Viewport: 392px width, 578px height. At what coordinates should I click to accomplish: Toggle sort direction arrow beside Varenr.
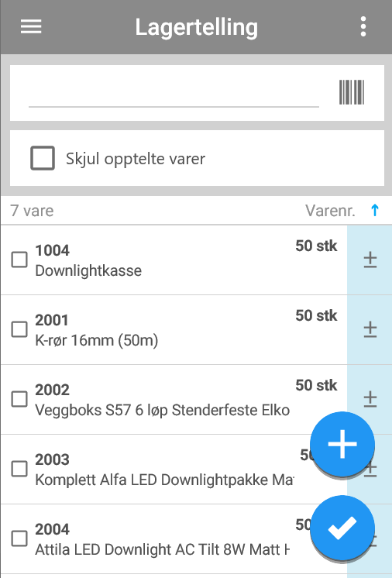tap(375, 211)
